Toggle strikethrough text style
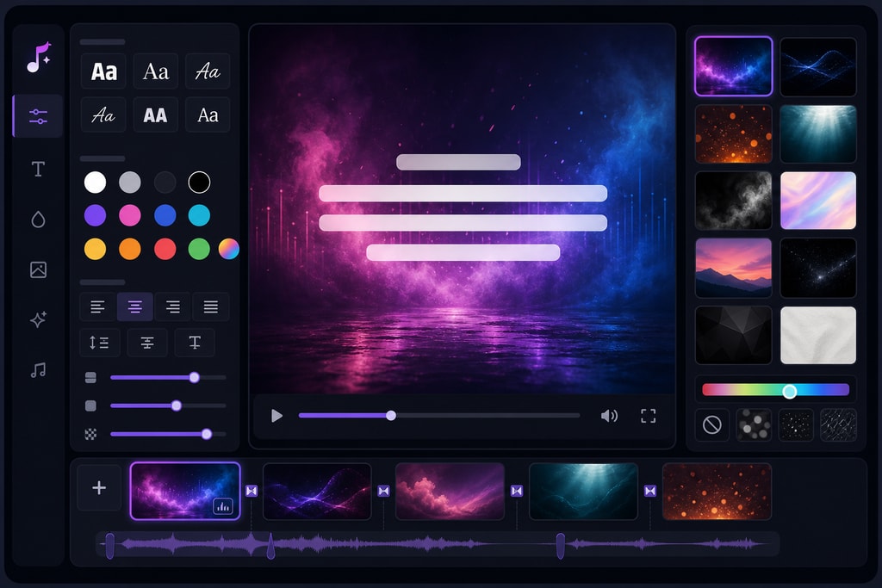Image resolution: width=882 pixels, height=588 pixels. pos(147,343)
